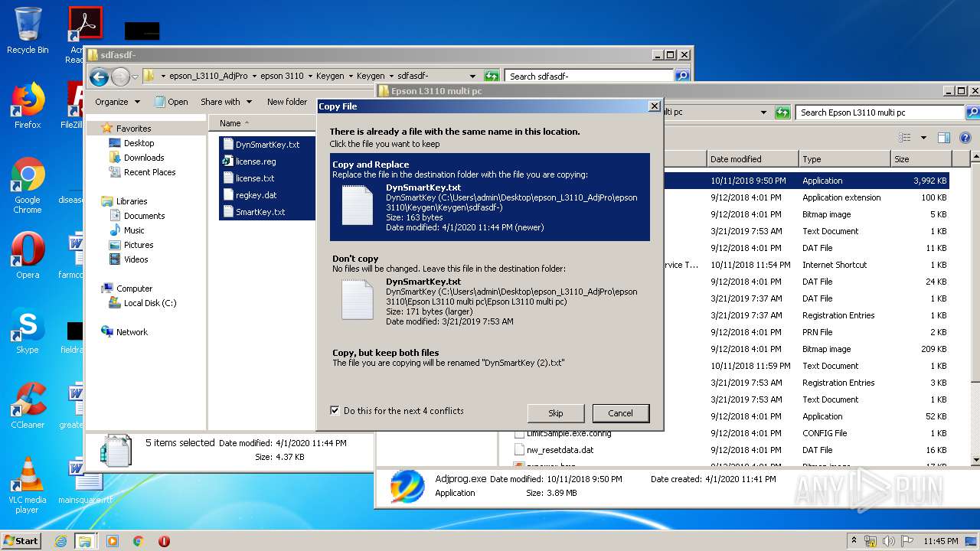Open Opera from taskbar
This screenshot has width=980, height=551.
(x=164, y=541)
